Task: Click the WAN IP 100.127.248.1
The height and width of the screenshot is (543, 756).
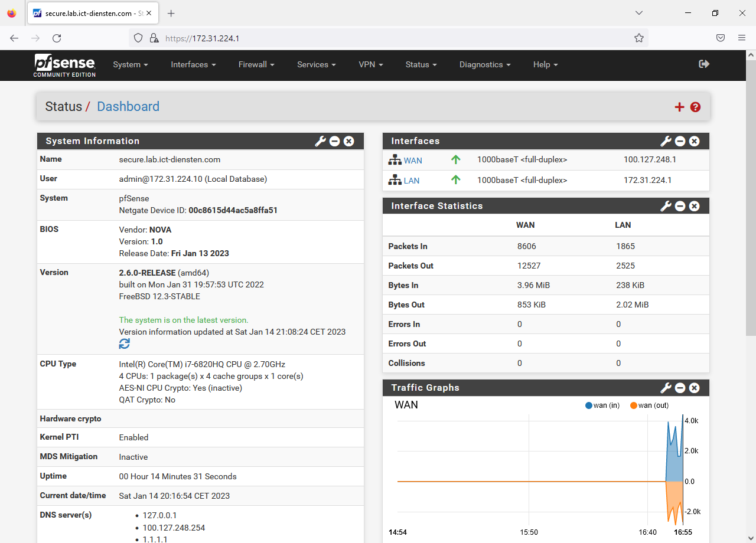Action: 650,159
